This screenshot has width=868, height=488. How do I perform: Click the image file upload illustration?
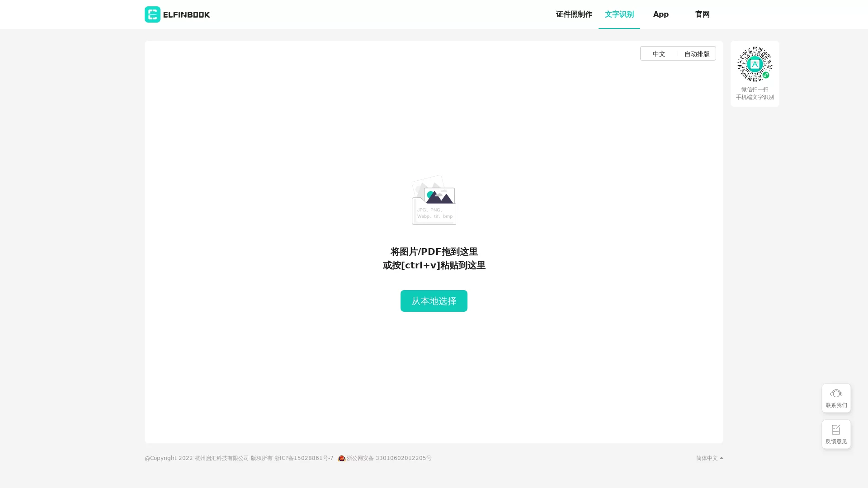(x=434, y=200)
